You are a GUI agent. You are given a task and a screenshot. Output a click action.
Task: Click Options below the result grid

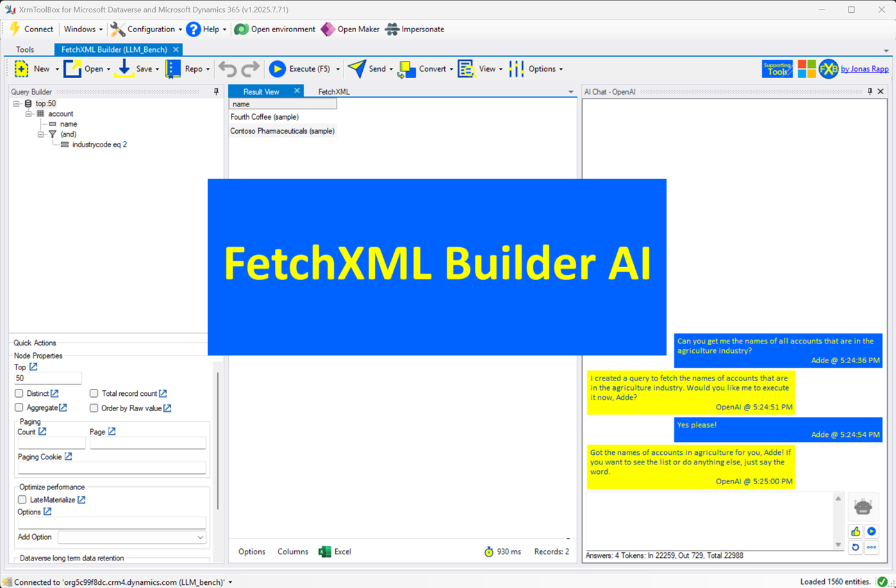click(252, 551)
